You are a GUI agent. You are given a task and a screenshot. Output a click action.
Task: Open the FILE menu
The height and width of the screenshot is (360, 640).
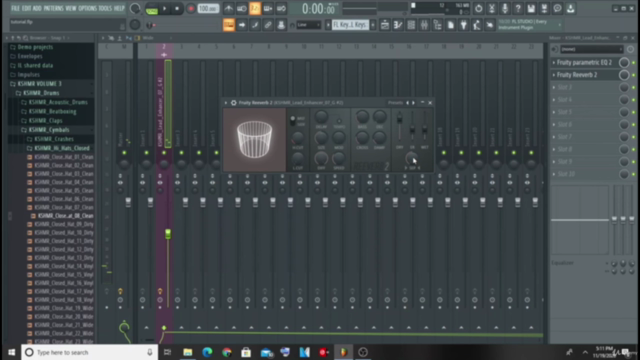click(x=16, y=8)
